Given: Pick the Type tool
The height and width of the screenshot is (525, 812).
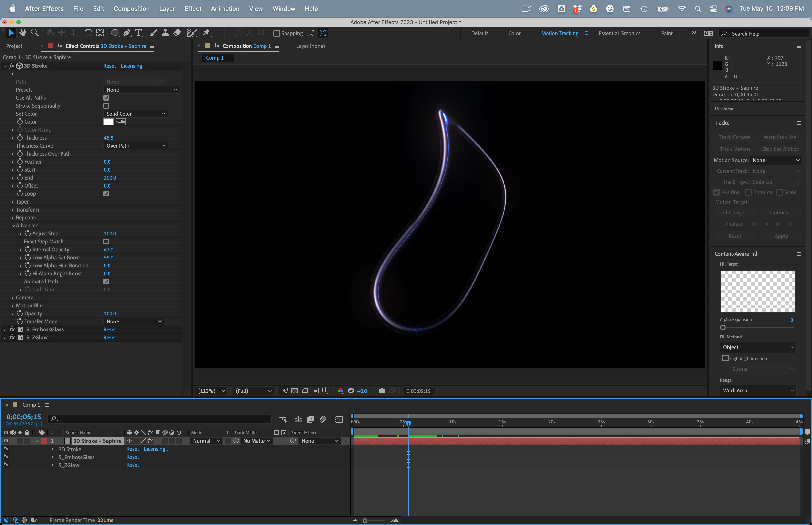Looking at the screenshot, I should (138, 33).
